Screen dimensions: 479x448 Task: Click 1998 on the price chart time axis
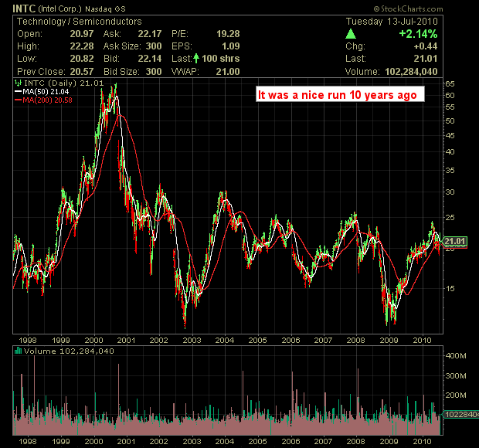point(28,340)
